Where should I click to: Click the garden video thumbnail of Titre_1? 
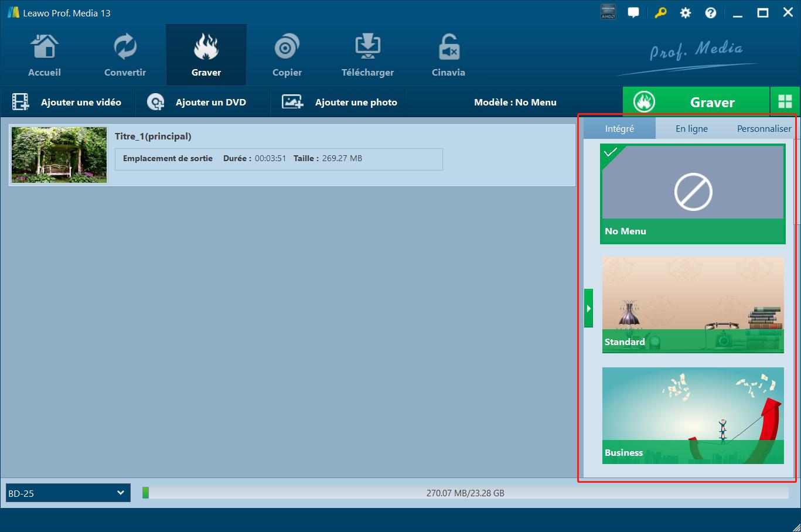pyautogui.click(x=59, y=155)
